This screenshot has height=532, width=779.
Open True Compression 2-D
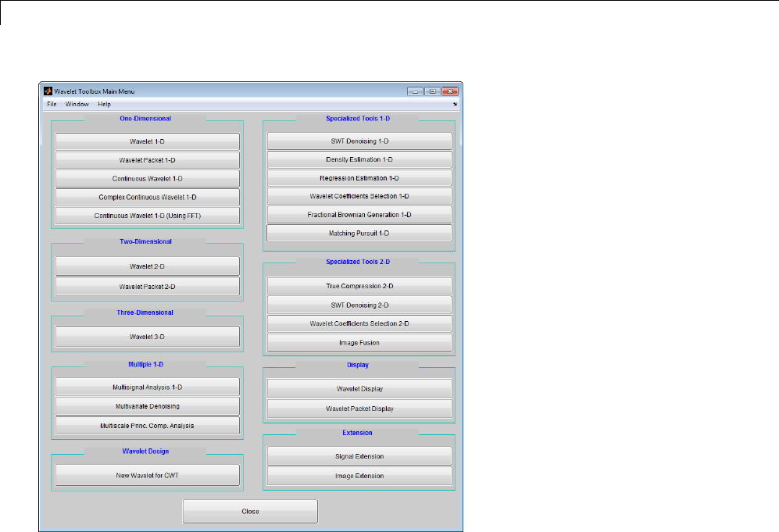tap(359, 286)
